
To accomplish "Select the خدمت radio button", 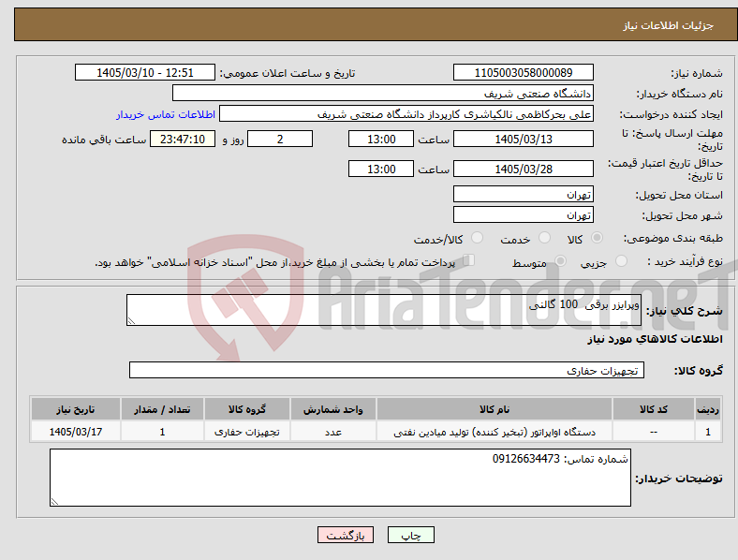I will 544,238.
